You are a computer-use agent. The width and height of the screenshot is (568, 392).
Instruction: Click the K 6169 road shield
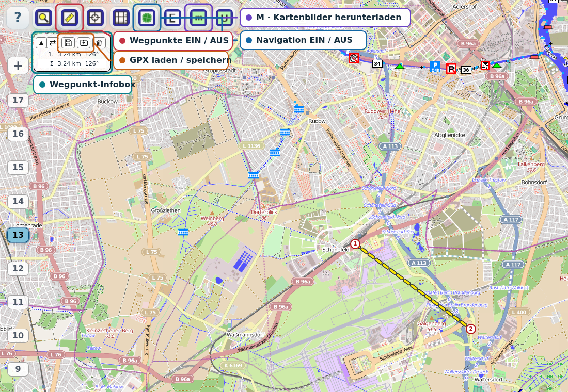pyautogui.click(x=233, y=365)
